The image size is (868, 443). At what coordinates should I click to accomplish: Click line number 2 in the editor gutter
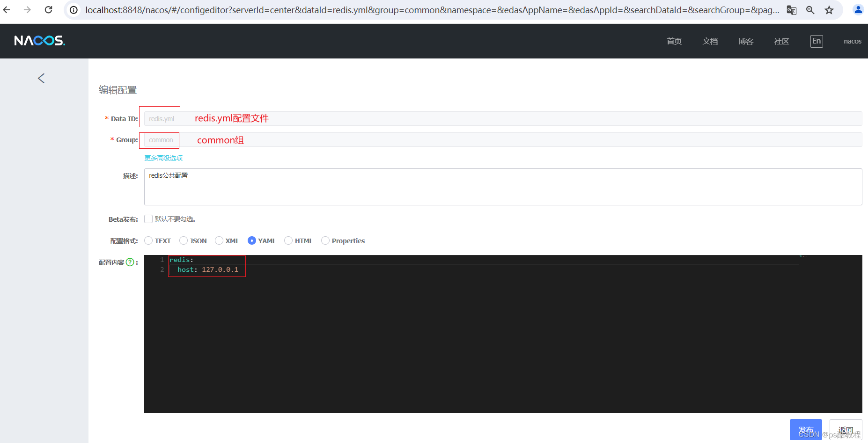click(x=162, y=269)
